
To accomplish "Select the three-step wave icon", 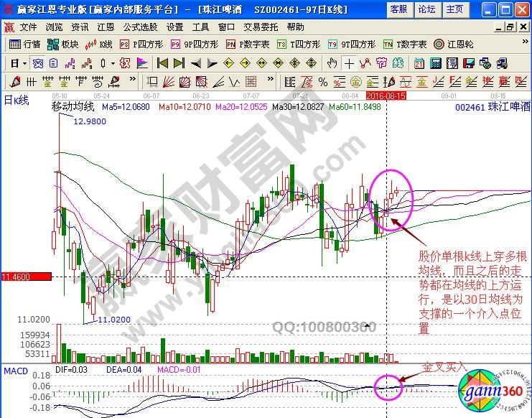I will (x=70, y=63).
